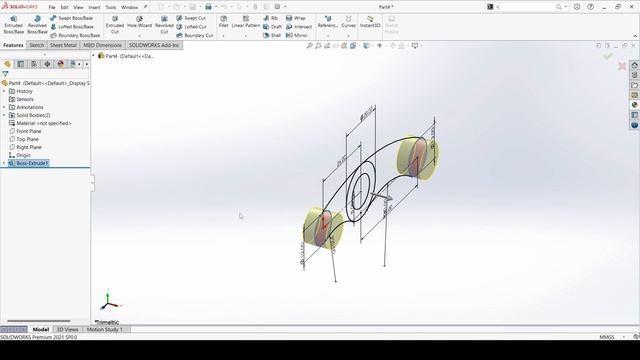Open the File menu
Image resolution: width=640 pixels, height=360 pixels.
(52, 7)
